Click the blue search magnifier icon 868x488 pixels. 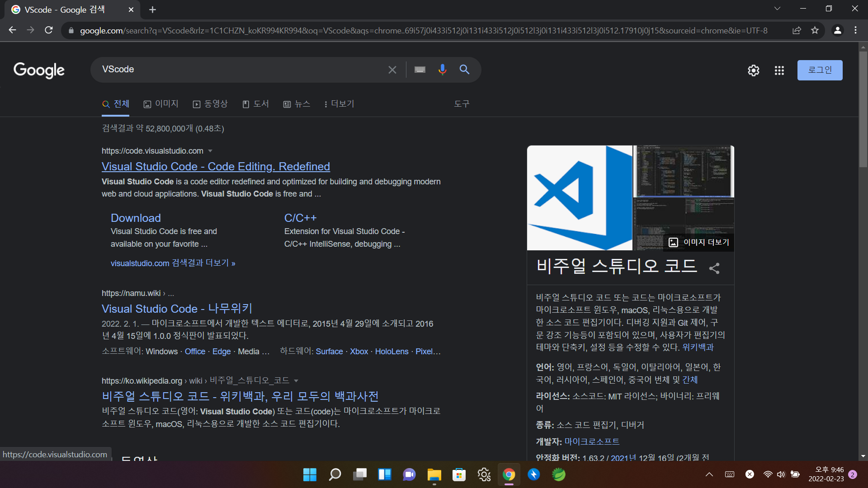464,70
